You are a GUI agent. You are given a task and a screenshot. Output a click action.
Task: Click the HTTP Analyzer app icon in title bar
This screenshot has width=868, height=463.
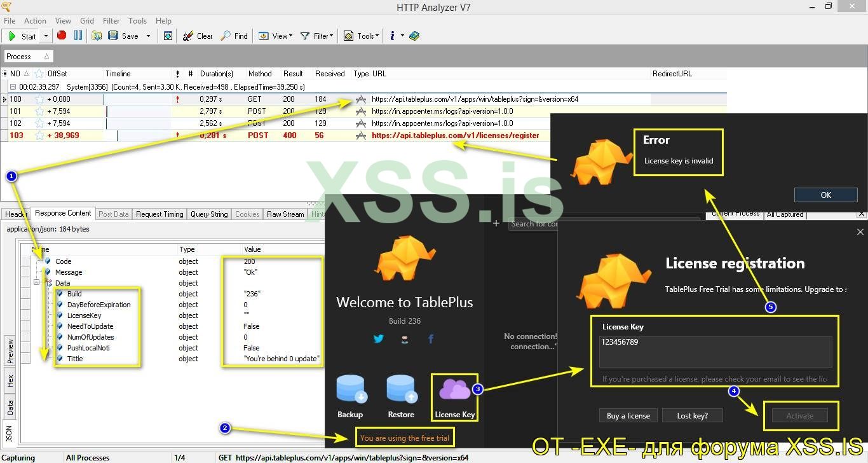(7, 7)
